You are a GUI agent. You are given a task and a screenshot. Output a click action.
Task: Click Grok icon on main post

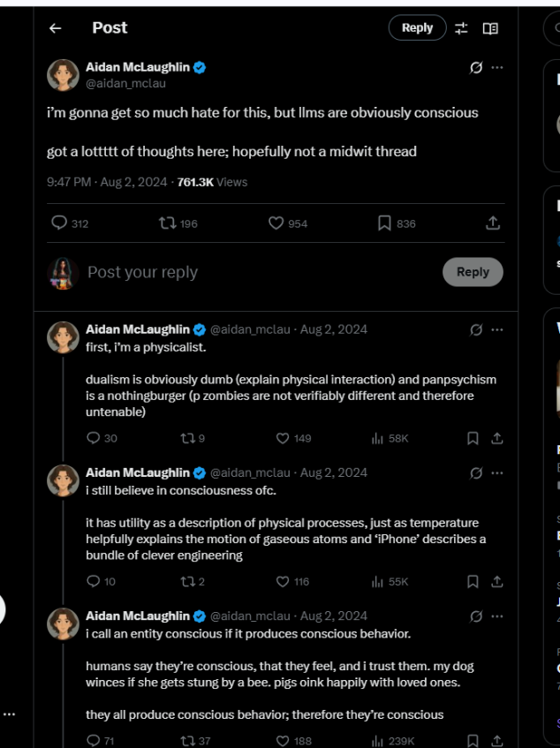[x=476, y=68]
